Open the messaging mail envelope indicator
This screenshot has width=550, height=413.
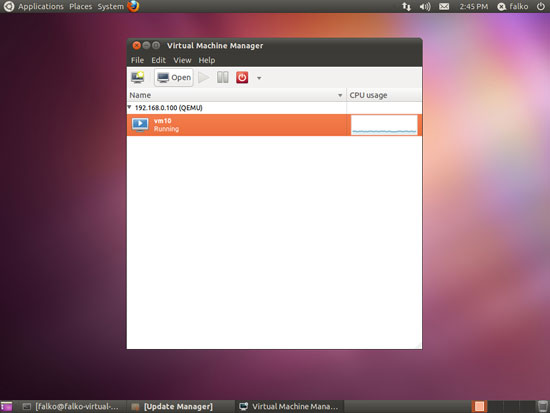coord(444,6)
